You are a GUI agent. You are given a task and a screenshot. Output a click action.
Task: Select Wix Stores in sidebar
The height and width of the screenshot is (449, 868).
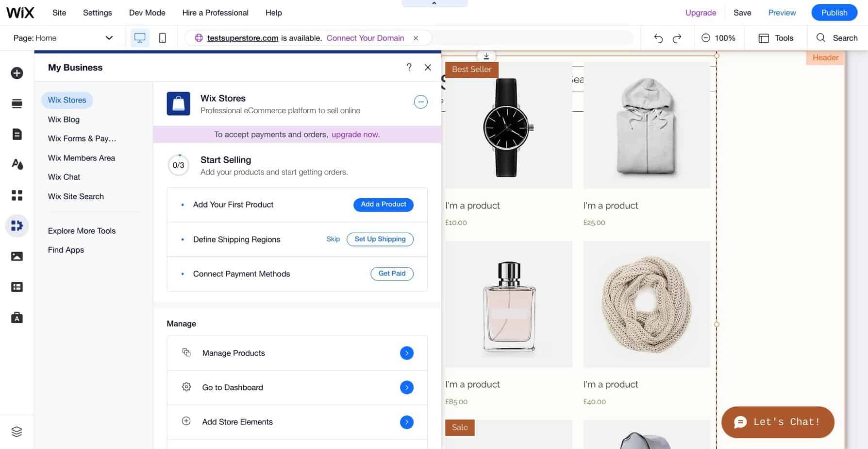pyautogui.click(x=67, y=100)
